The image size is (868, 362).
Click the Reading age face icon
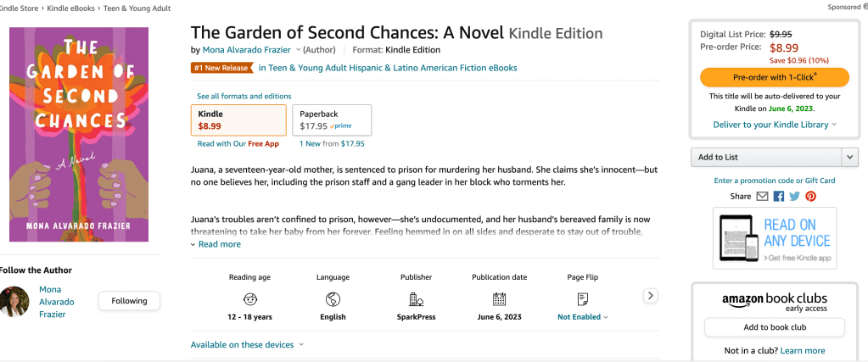(x=250, y=298)
